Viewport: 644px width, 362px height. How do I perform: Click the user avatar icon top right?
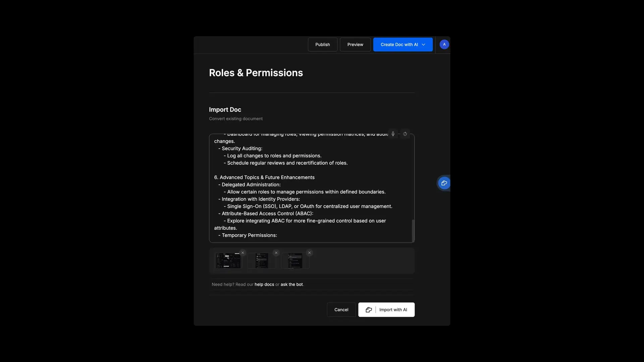click(444, 44)
